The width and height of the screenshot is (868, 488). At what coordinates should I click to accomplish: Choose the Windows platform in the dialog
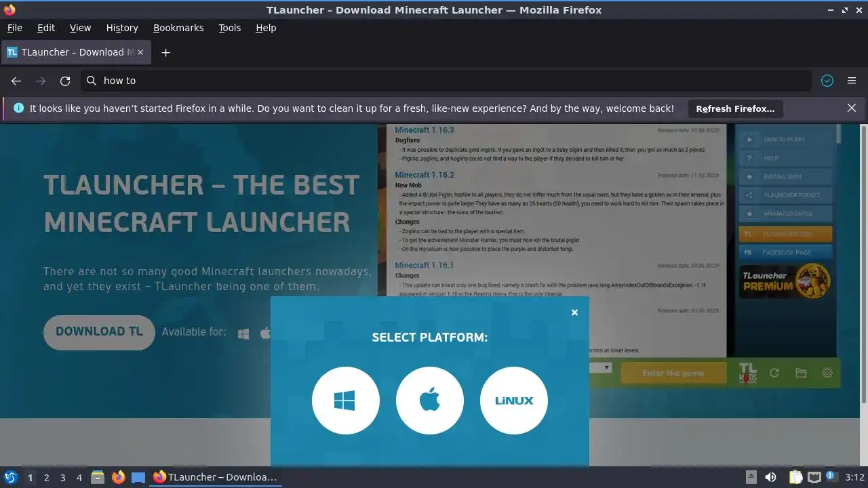point(345,401)
